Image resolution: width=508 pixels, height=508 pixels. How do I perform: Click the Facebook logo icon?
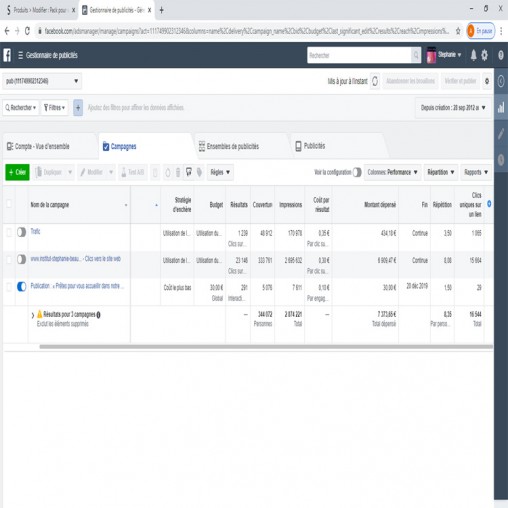[7, 55]
